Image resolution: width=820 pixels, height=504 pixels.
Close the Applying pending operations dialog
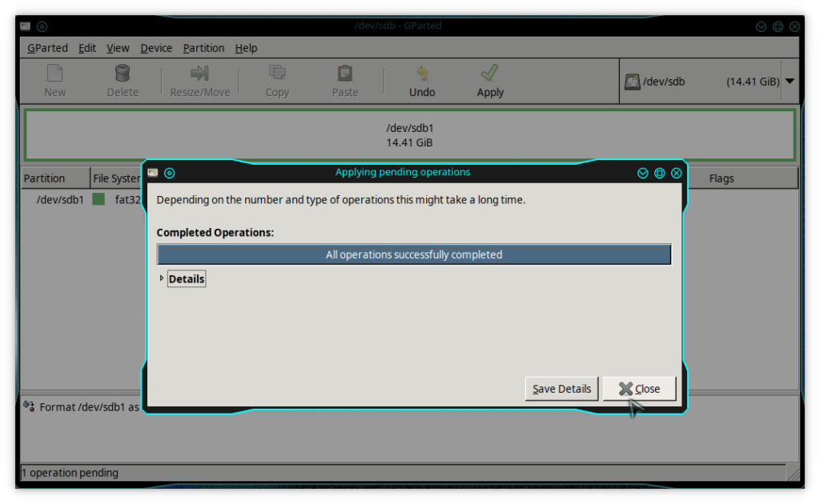click(x=639, y=389)
